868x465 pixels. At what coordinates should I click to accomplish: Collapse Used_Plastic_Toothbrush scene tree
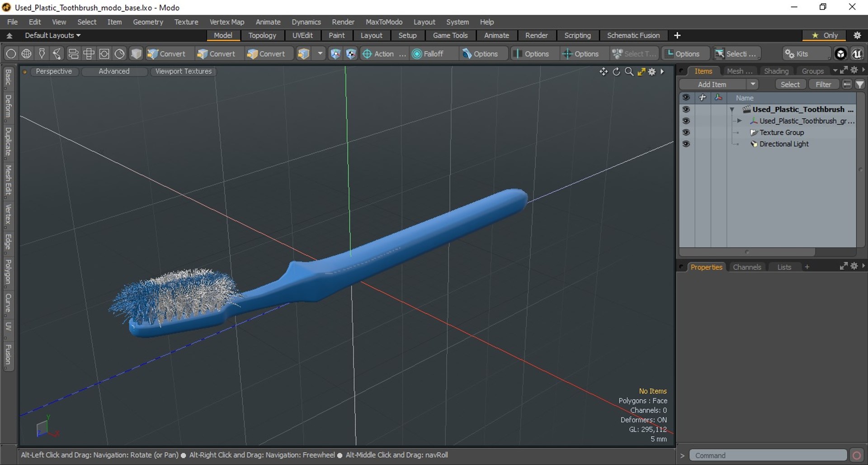point(732,109)
